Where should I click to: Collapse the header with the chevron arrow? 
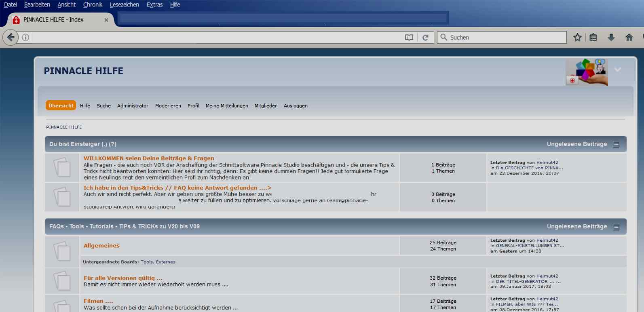point(618,70)
